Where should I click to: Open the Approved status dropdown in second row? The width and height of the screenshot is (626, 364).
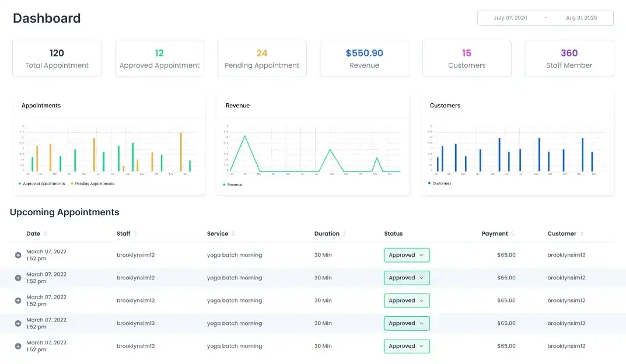[x=407, y=278]
